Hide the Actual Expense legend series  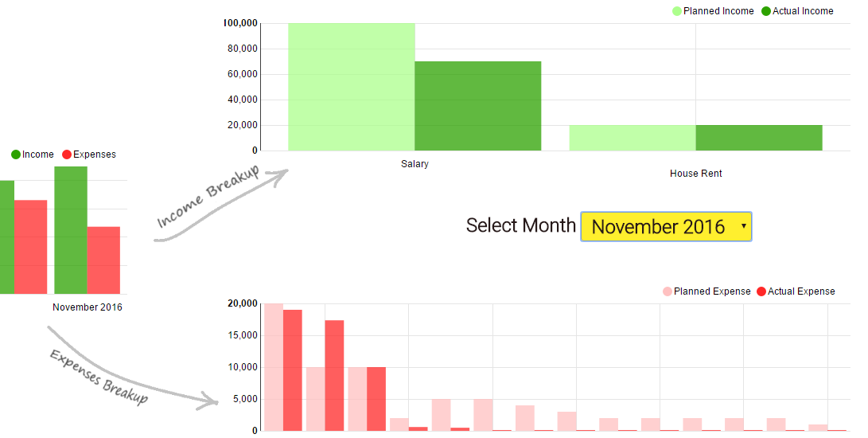click(x=761, y=291)
